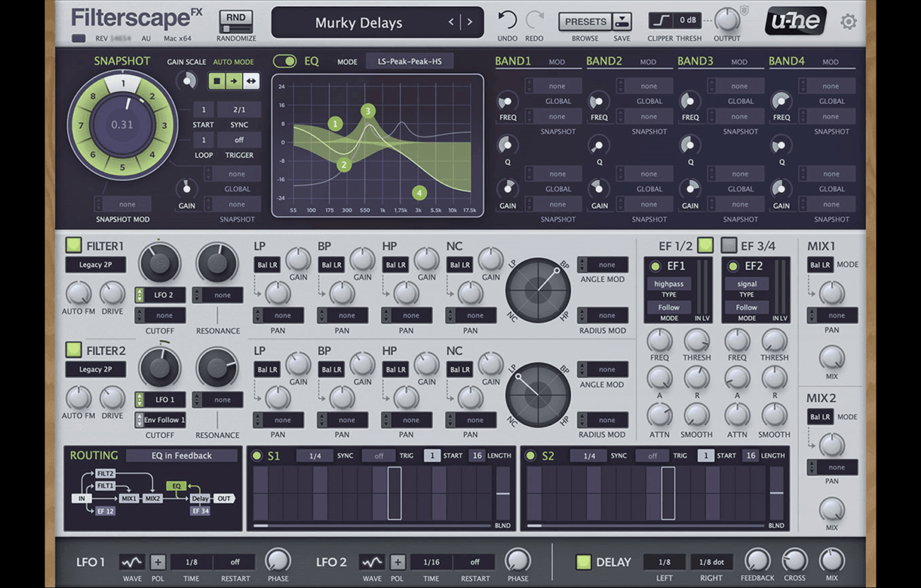921x588 pixels.
Task: Select snapshot segment 5 on the wheel
Action: [122, 167]
